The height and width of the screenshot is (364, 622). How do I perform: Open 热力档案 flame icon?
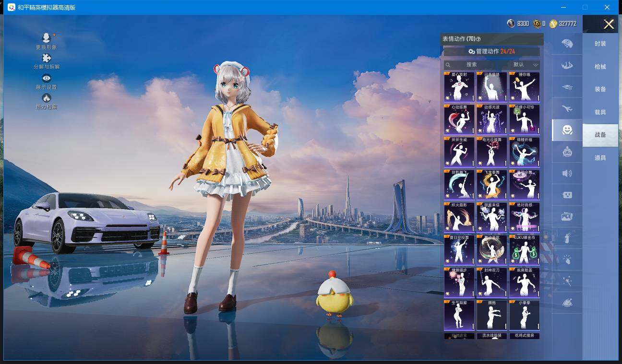coord(47,98)
